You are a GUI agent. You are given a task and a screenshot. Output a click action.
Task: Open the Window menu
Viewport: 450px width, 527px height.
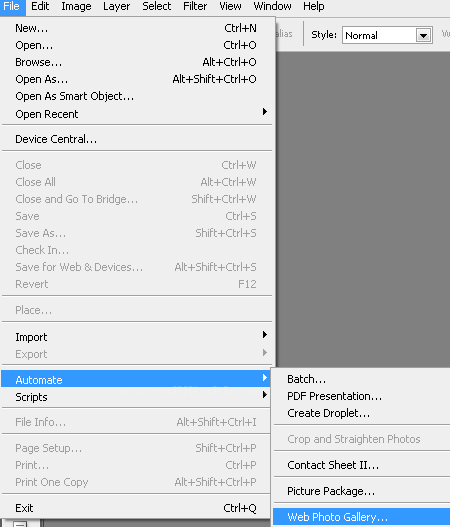click(272, 6)
